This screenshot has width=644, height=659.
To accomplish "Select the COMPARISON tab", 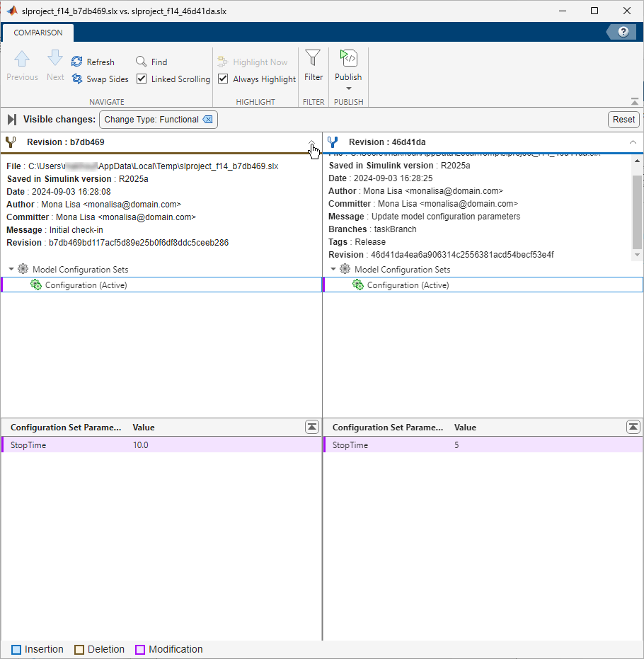I will click(x=38, y=33).
